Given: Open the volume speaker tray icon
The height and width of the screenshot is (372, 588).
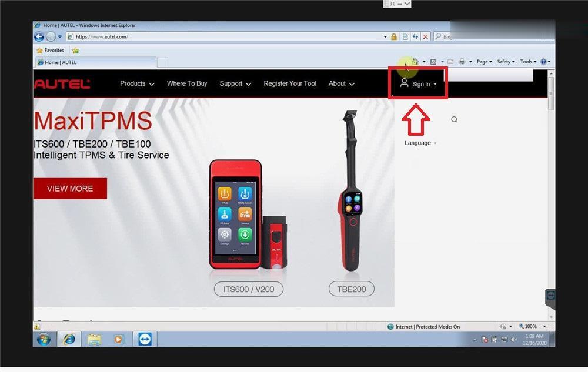Looking at the screenshot, I should 513,340.
